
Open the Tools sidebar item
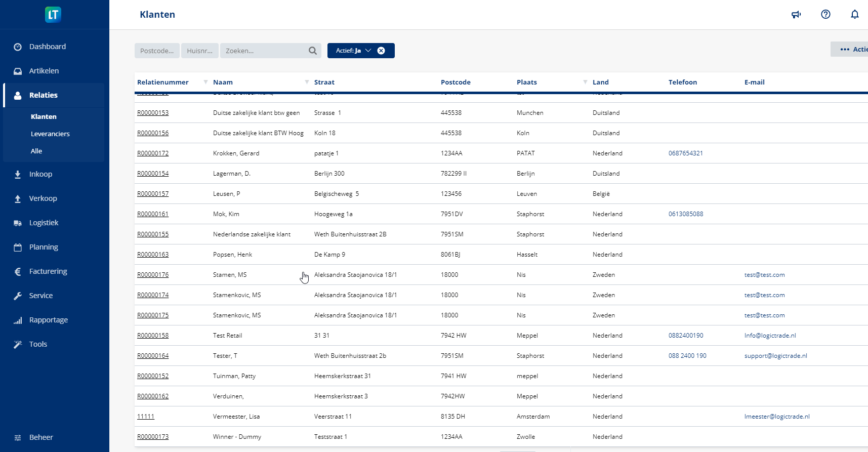38,344
